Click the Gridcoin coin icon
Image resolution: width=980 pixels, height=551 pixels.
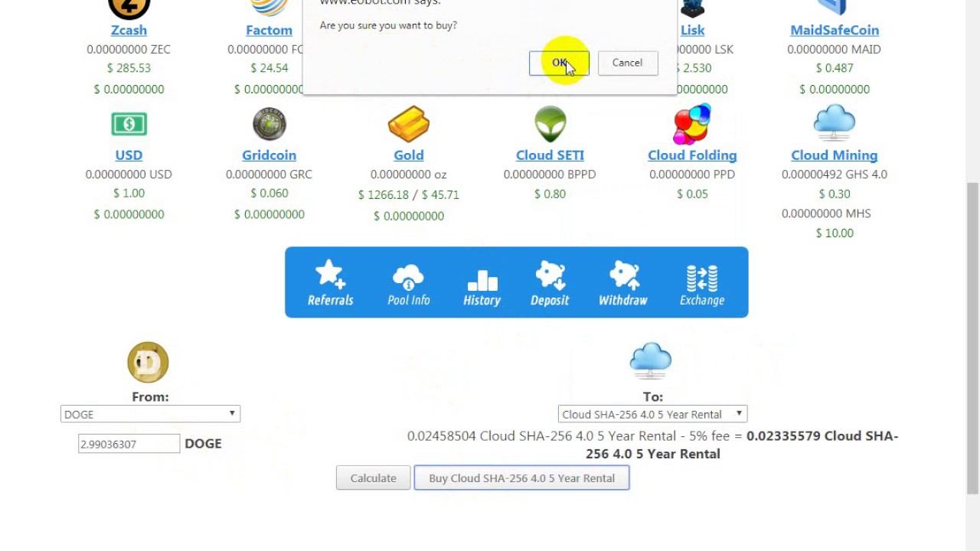tap(269, 123)
